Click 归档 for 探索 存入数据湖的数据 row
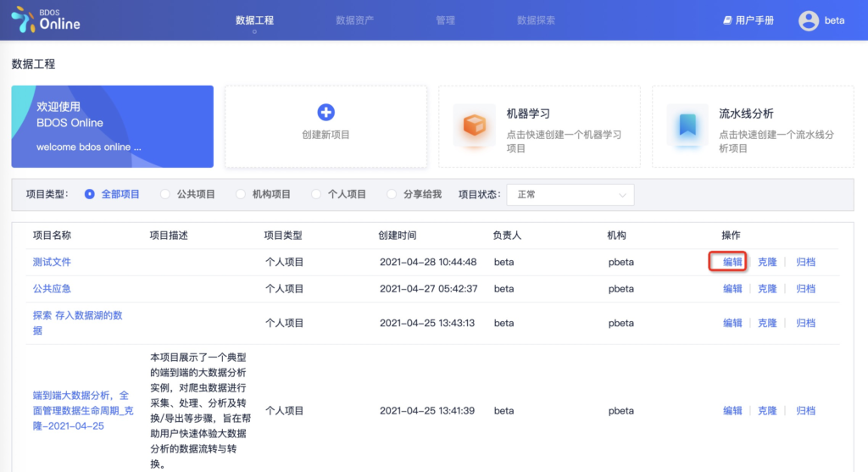868x472 pixels. (805, 323)
